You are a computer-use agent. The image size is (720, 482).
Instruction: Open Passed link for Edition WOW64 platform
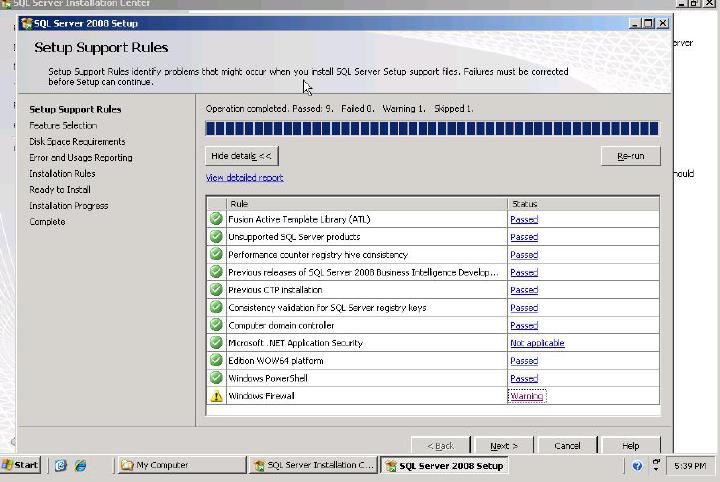tap(524, 361)
